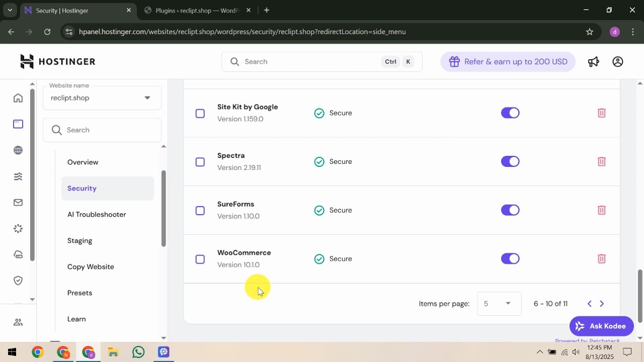Open the VPS cloud icon in rail
The width and height of the screenshot is (644, 362).
click(18, 255)
